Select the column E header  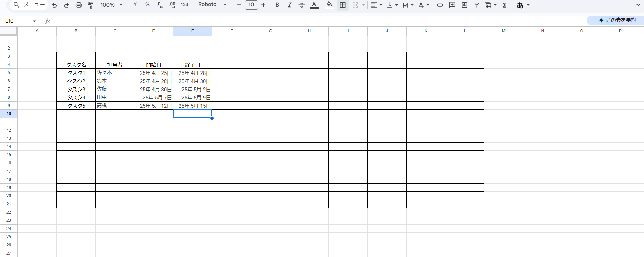(192, 31)
